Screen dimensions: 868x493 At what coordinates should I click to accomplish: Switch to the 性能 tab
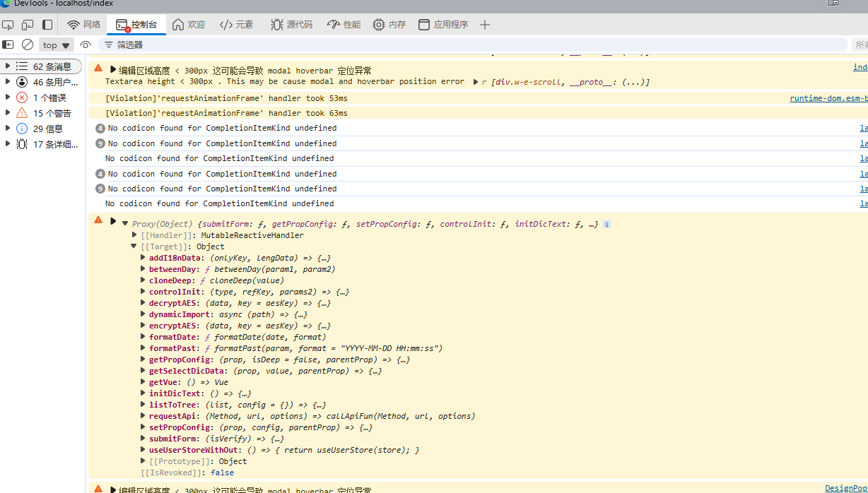tap(344, 25)
